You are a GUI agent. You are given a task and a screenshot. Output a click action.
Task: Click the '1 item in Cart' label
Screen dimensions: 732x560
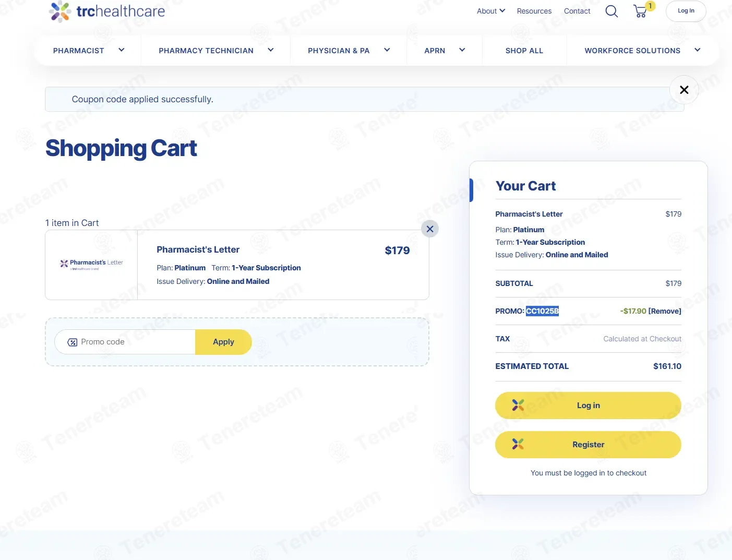point(72,223)
